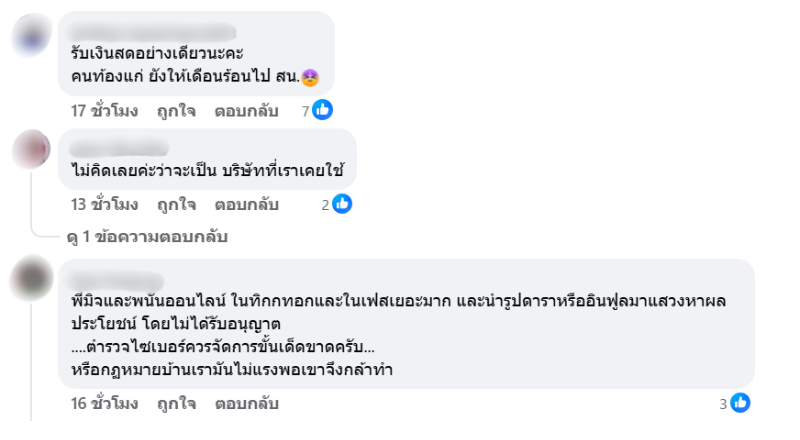Screen dimensions: 800x440
Task: Reply to the cash-only comment via ตอบกลับ
Action: [x=246, y=112]
